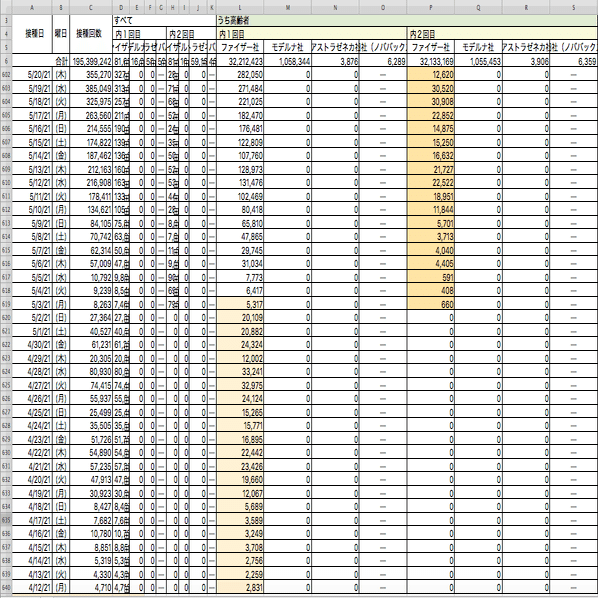Select cell with value 216,908
Image resolution: width=598 pixels, height=598 pixels.
91,183
